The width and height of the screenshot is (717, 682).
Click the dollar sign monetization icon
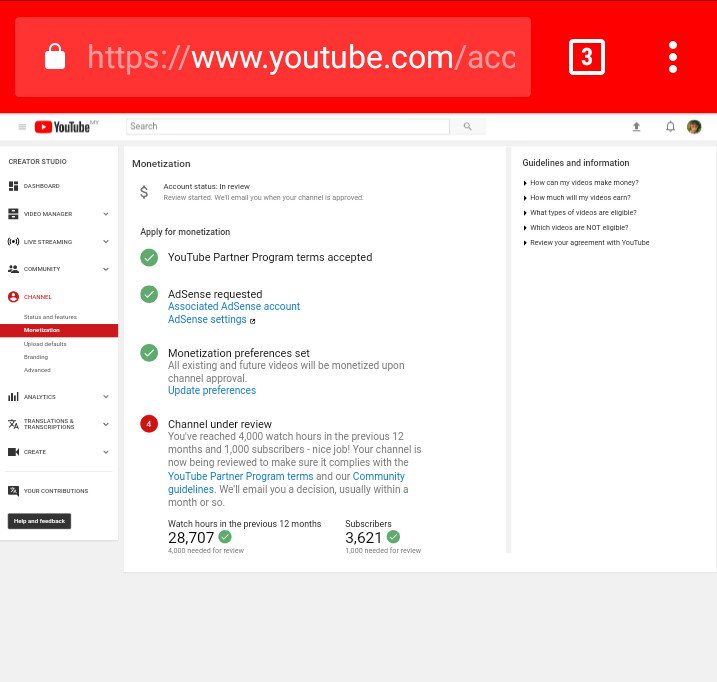[144, 192]
